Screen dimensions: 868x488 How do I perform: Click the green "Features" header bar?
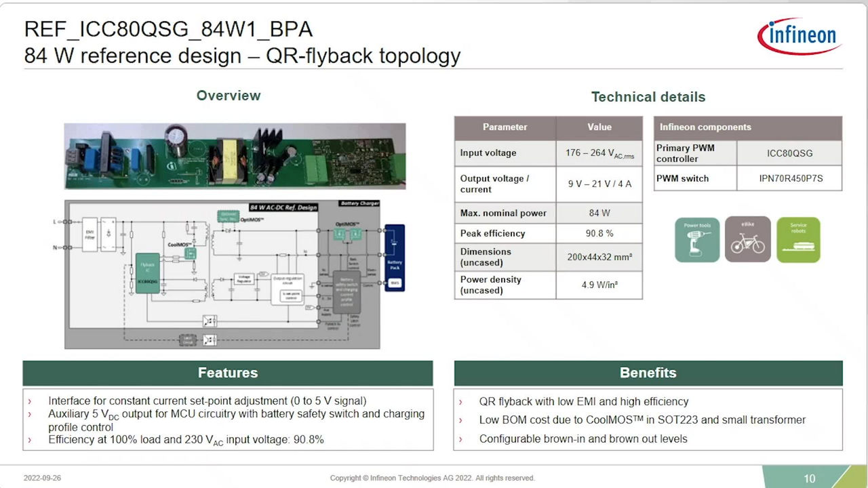228,373
